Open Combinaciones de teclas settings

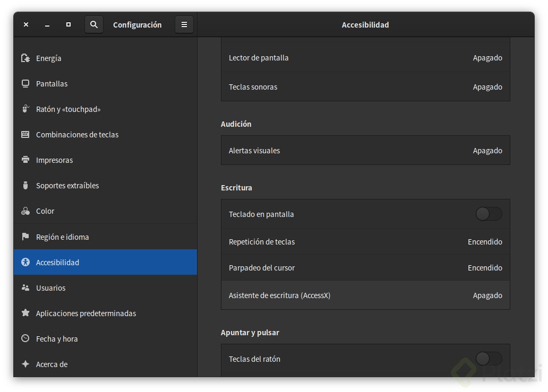105,135
